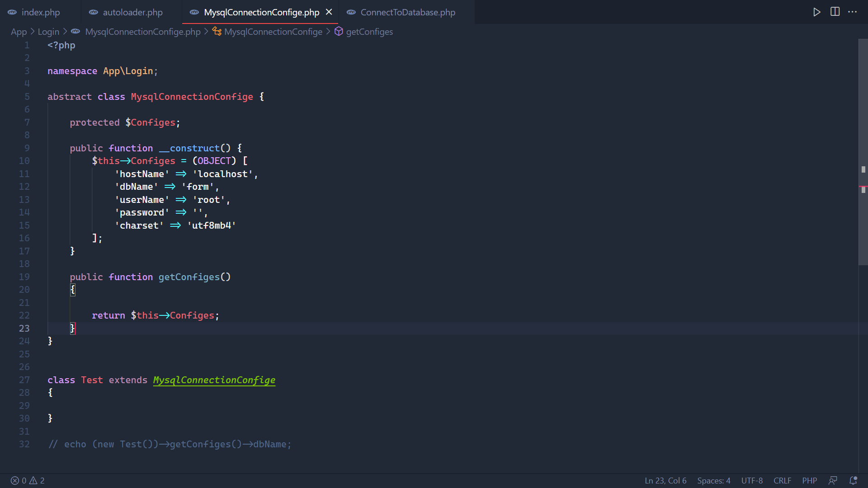This screenshot has height=488, width=868.
Task: Click __construct method name
Action: pyautogui.click(x=189, y=148)
